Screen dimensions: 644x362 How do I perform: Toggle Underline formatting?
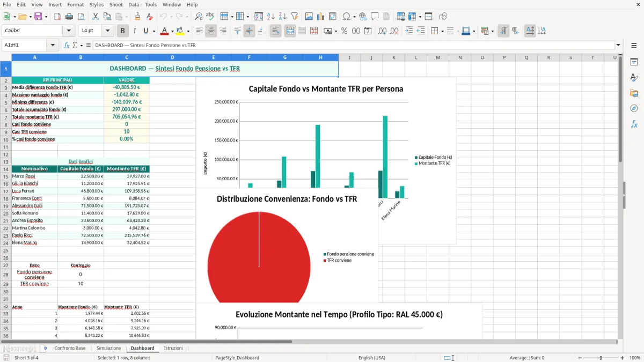coord(146,31)
